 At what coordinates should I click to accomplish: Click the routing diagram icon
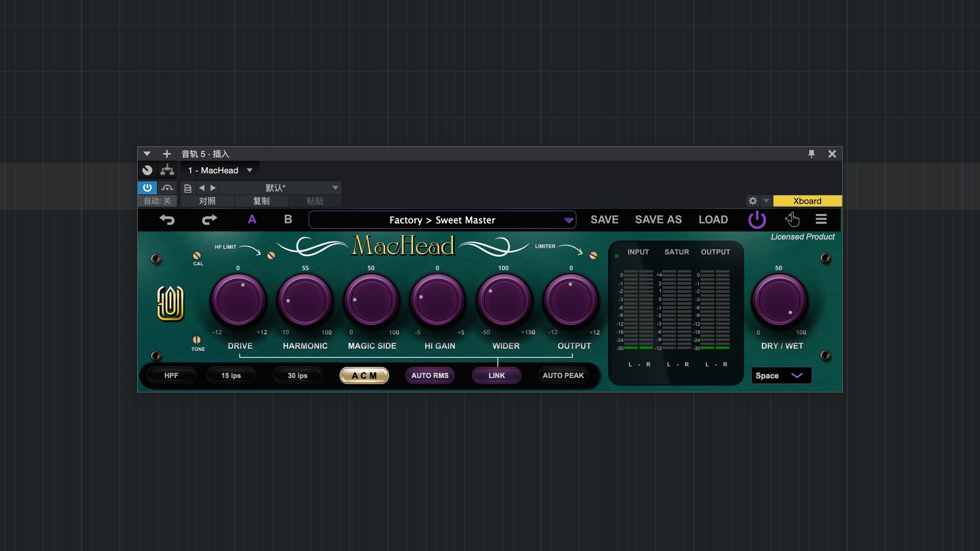167,170
